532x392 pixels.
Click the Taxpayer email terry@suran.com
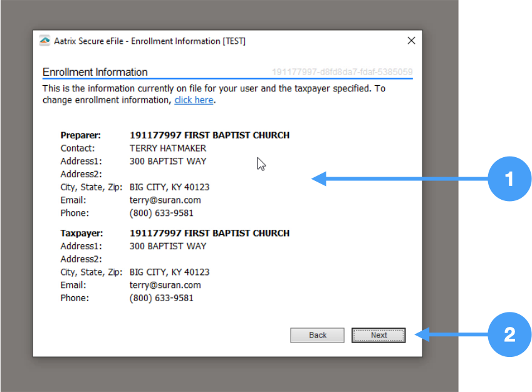click(165, 285)
